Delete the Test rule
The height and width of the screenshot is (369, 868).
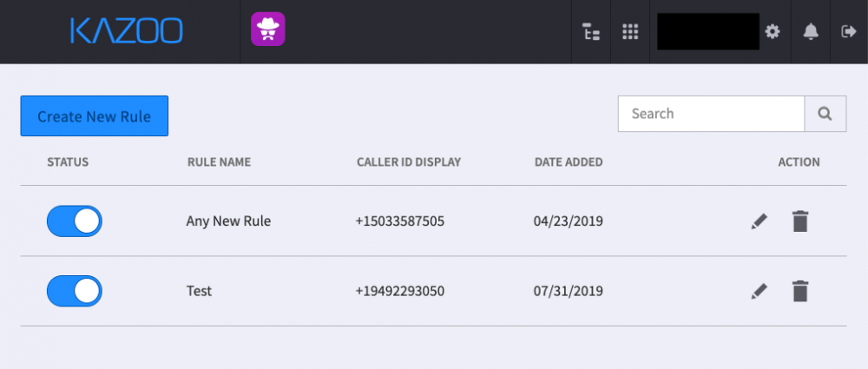800,291
